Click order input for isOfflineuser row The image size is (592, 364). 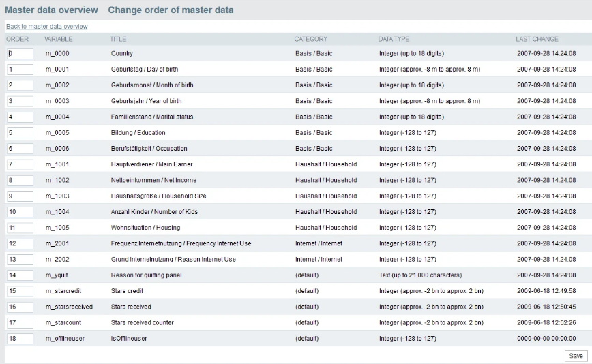coord(20,339)
